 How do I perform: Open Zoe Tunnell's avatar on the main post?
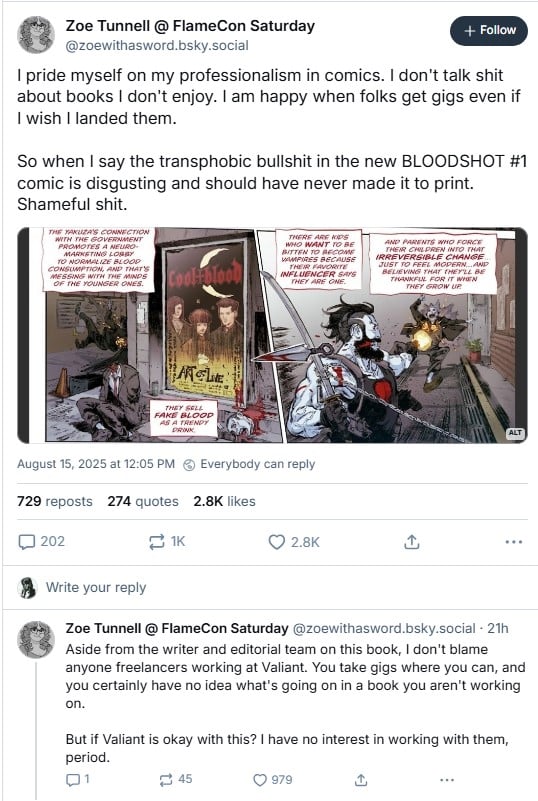pyautogui.click(x=36, y=35)
